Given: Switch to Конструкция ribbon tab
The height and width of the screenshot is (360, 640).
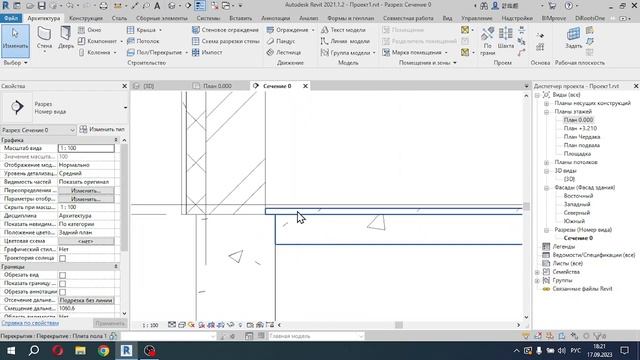Looking at the screenshot, I should (86, 18).
